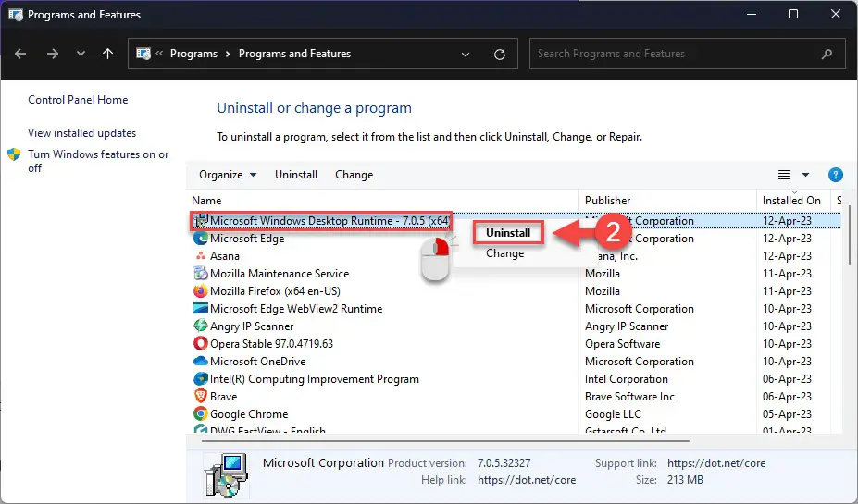Go forward with the forward arrow
The height and width of the screenshot is (504, 858).
[53, 54]
